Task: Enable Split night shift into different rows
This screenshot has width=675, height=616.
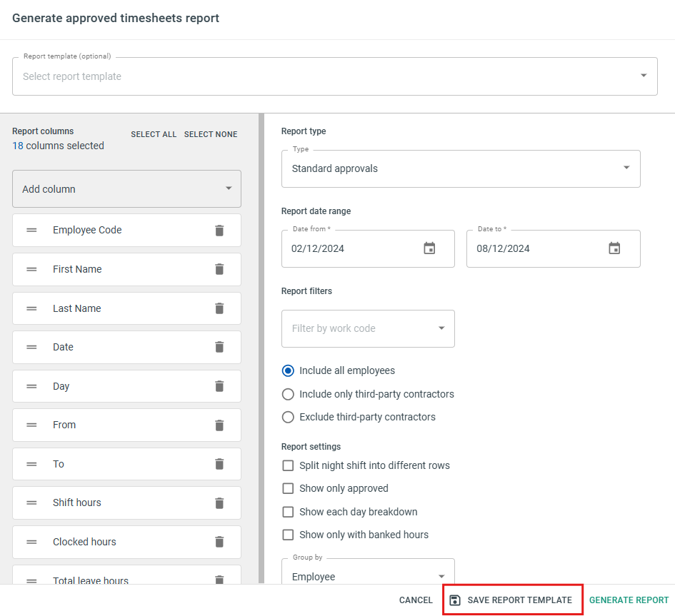Action: (288, 465)
